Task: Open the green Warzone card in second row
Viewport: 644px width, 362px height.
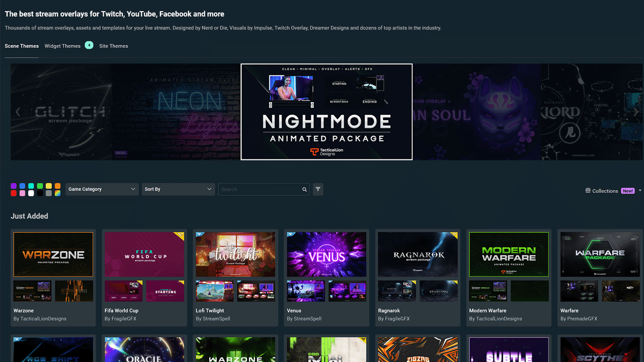Action: pos(235,349)
